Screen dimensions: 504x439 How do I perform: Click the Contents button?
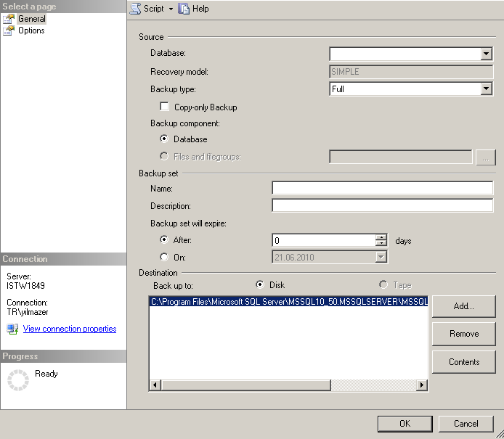[x=464, y=362]
